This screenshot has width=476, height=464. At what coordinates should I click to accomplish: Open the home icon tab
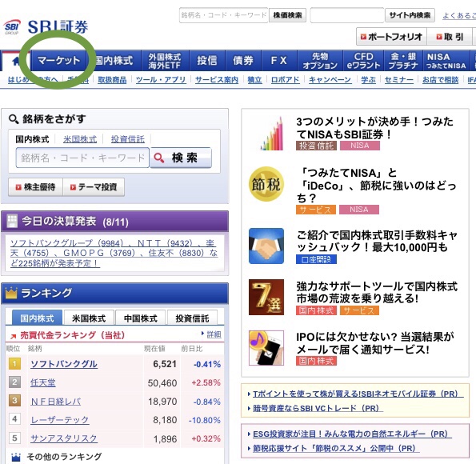(x=16, y=61)
